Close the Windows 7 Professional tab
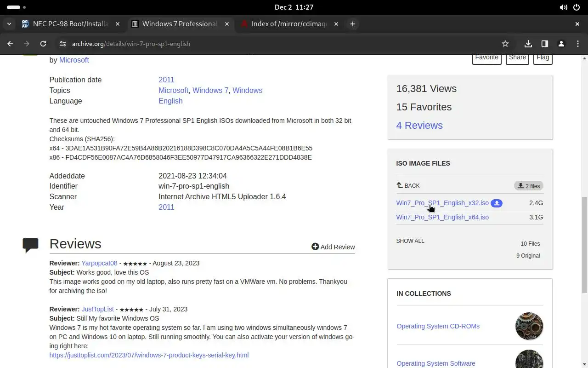This screenshot has height=368, width=588. [x=227, y=24]
